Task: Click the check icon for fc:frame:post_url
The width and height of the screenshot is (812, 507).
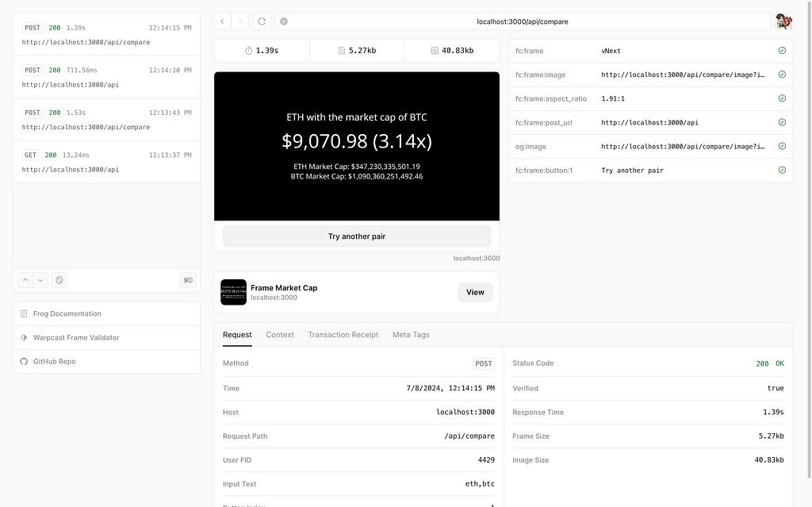Action: [x=782, y=122]
